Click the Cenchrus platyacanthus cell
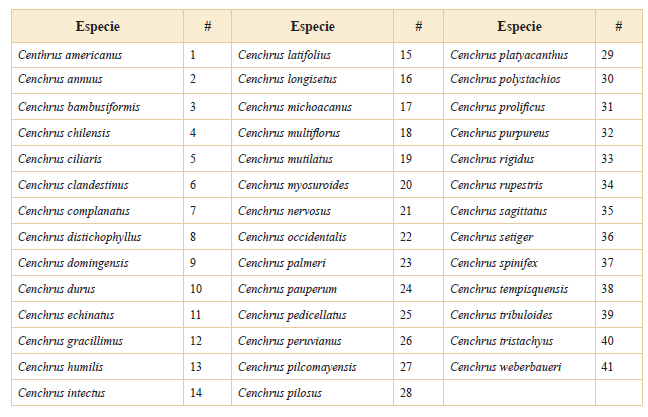The width and height of the screenshot is (648, 417). point(519,55)
